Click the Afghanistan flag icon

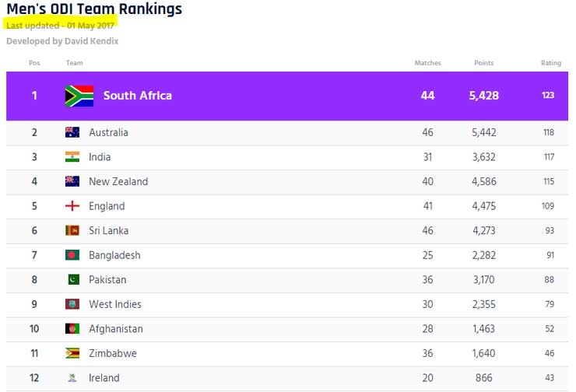tap(72, 328)
